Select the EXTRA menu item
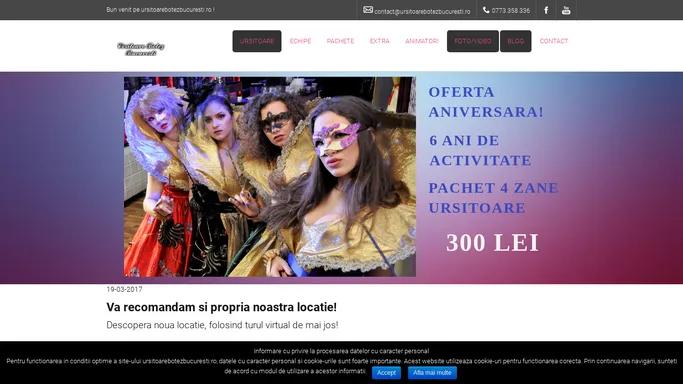This screenshot has width=683, height=384. coord(379,41)
